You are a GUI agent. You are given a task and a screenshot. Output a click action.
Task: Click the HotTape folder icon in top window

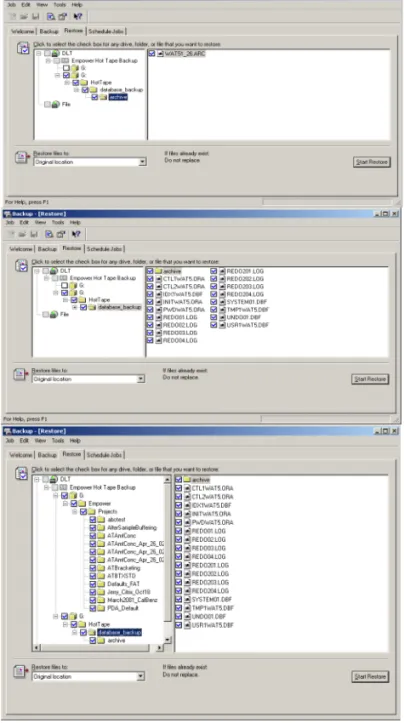point(84,83)
